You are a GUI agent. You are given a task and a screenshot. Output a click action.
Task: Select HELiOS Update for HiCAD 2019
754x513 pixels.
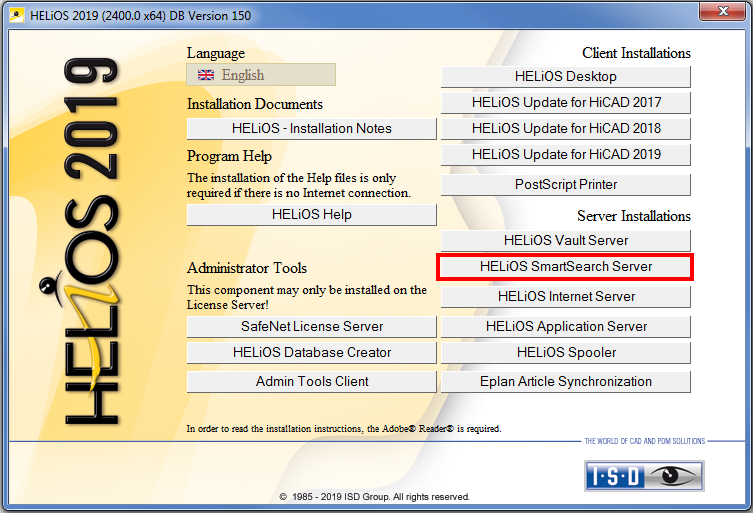[x=566, y=154]
